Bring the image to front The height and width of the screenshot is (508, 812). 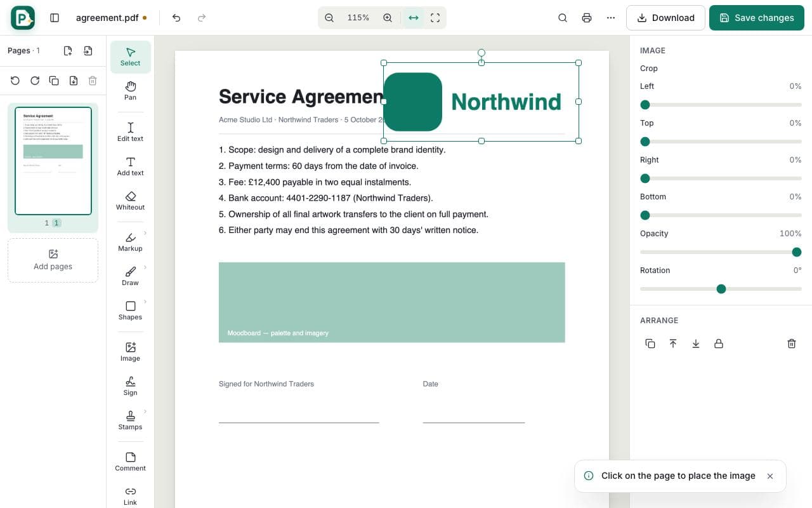click(673, 344)
